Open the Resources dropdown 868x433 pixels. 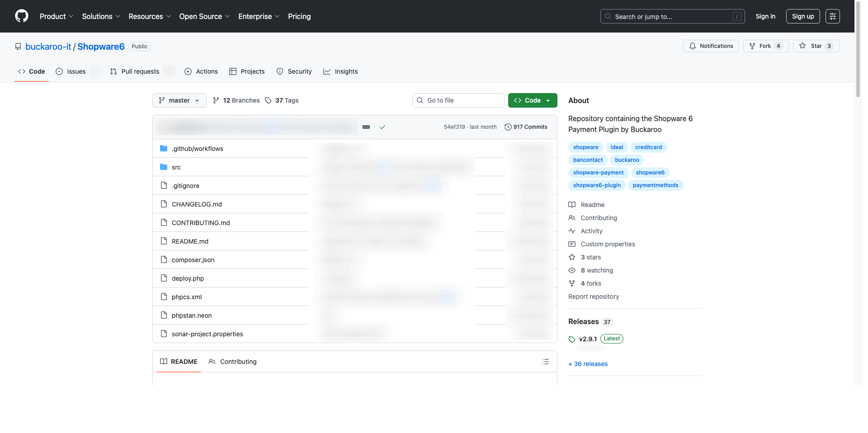coord(150,16)
